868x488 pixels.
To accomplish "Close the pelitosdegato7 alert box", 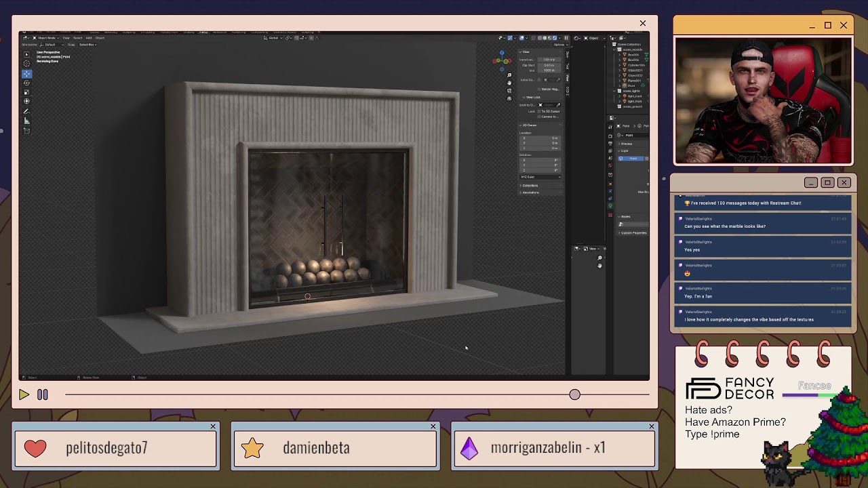I will tap(213, 426).
